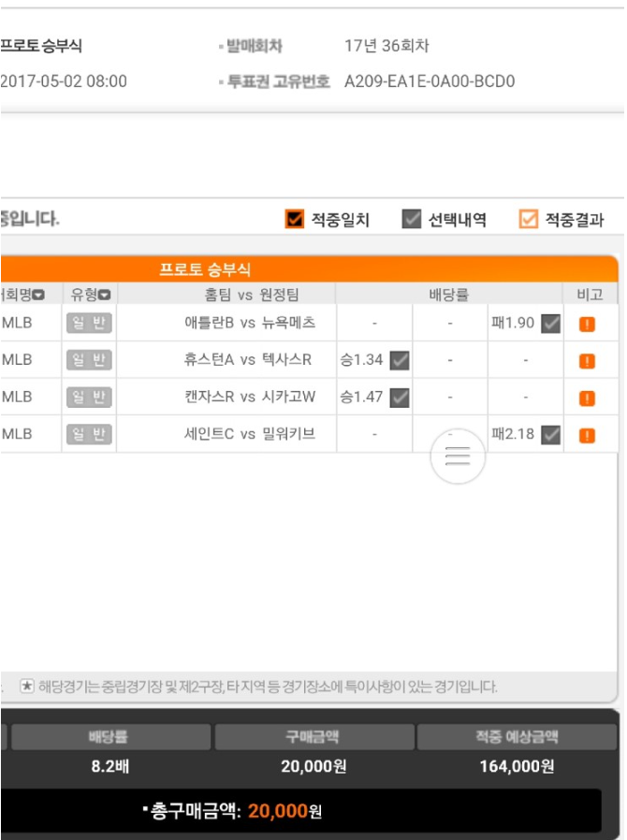This screenshot has height=840, width=627.
Task: Click the 일반 type badge for 세인트C match
Action: (89, 434)
